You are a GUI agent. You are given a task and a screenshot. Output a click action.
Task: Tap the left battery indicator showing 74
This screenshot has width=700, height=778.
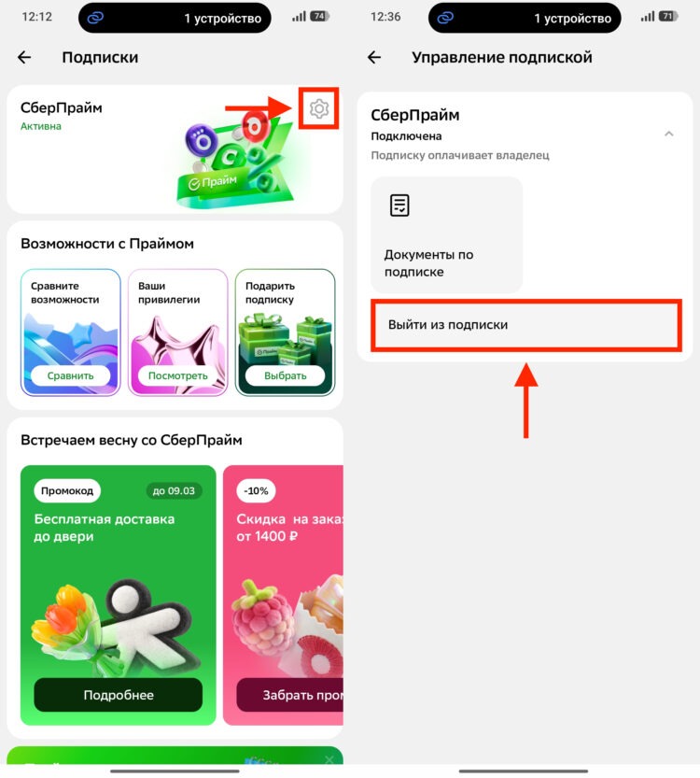pyautogui.click(x=319, y=17)
